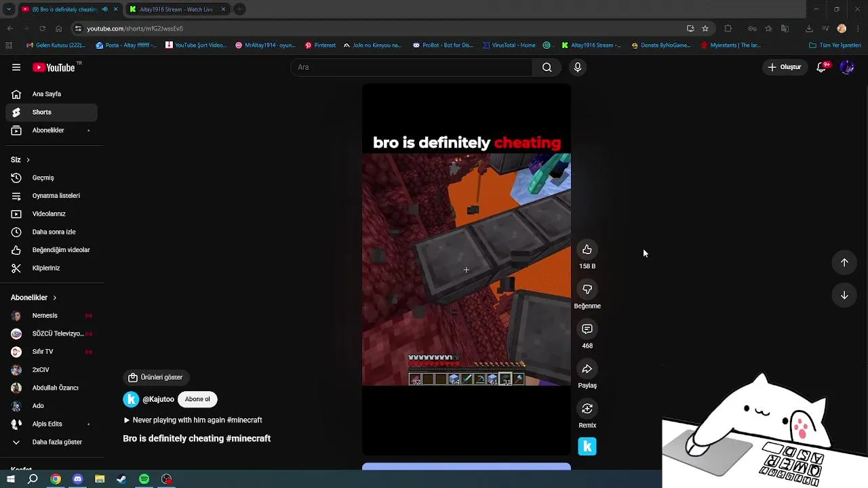Open SÖZCÜ Televizyonu channel

[52, 333]
